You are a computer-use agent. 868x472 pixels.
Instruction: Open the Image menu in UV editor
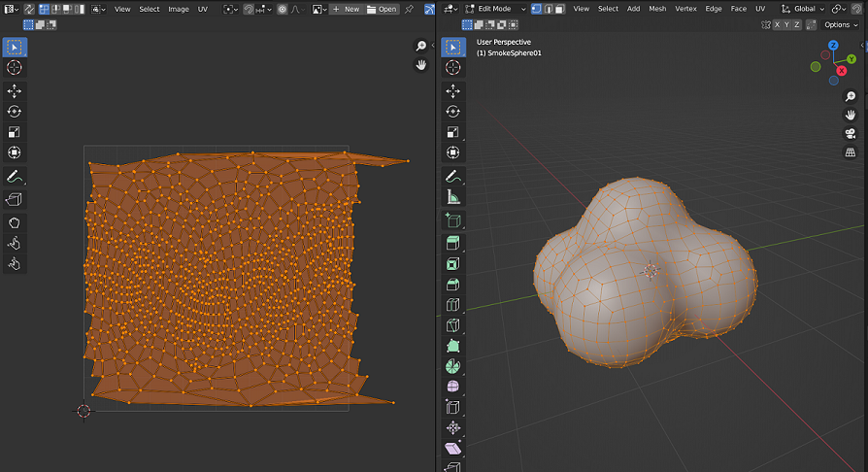pyautogui.click(x=179, y=9)
